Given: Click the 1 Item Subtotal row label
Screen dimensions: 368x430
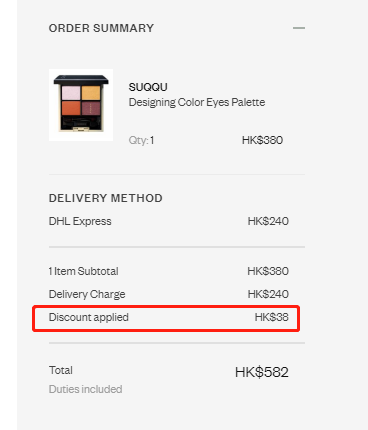Looking at the screenshot, I should click(x=83, y=271).
